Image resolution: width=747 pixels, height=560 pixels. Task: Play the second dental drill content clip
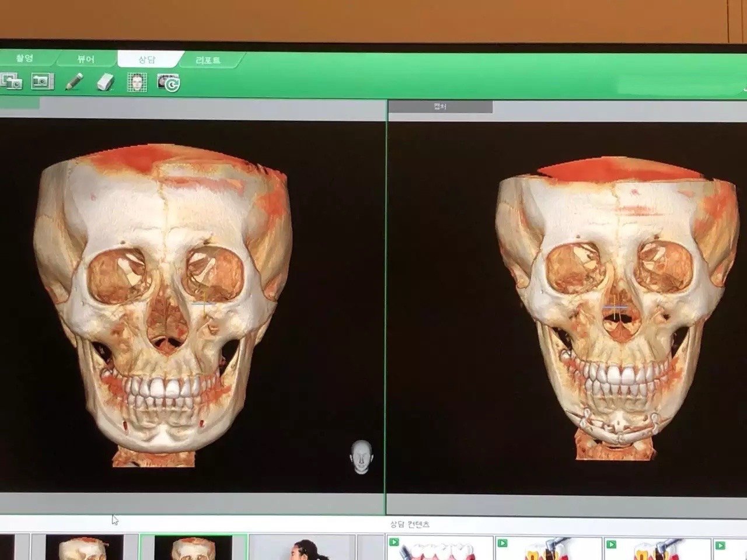(x=549, y=548)
